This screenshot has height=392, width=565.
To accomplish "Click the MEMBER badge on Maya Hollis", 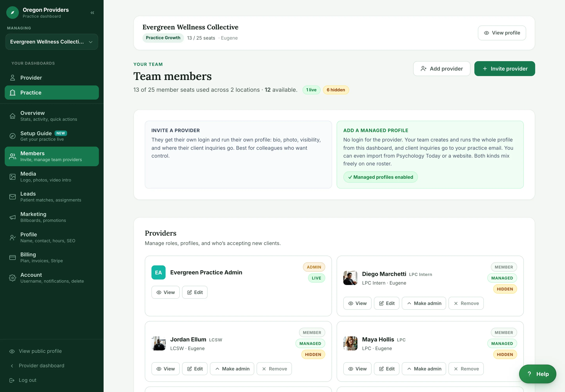I will (x=504, y=333).
